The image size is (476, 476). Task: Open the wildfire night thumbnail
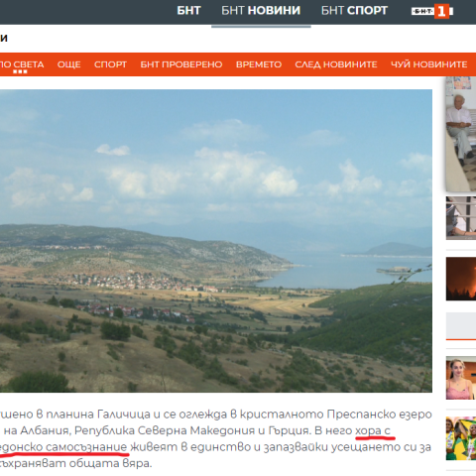click(461, 279)
